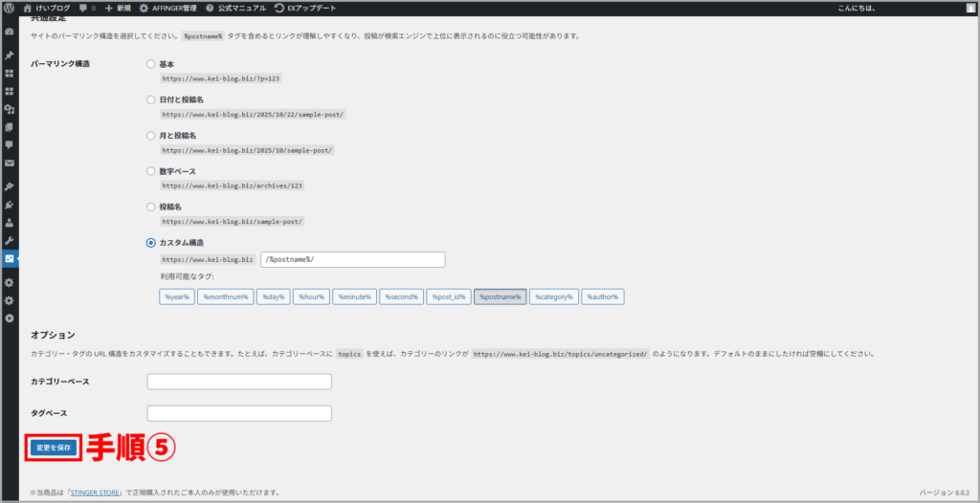Open the Users sidebar icon
This screenshot has height=503, width=980.
pyautogui.click(x=9, y=222)
